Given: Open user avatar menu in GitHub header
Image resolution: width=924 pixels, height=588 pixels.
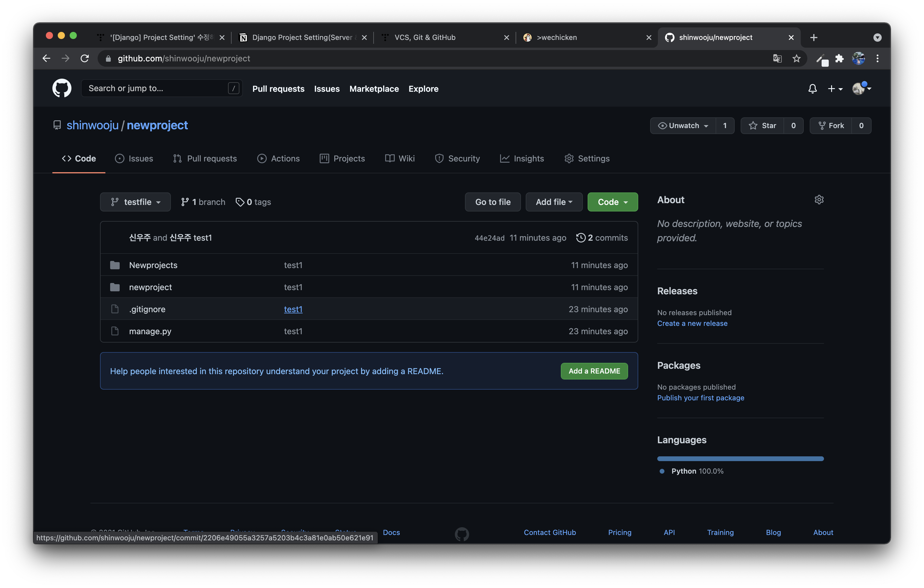Looking at the screenshot, I should [861, 88].
